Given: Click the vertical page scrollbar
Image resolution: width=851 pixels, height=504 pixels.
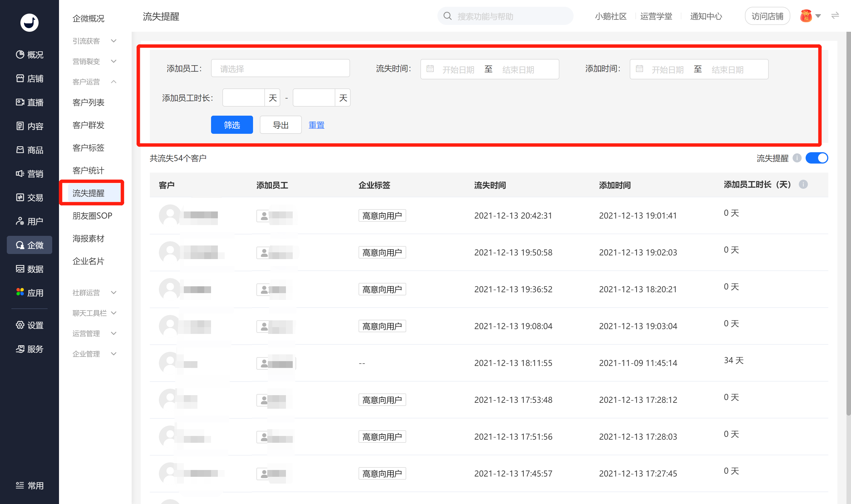Looking at the screenshot, I should pyautogui.click(x=848, y=223).
